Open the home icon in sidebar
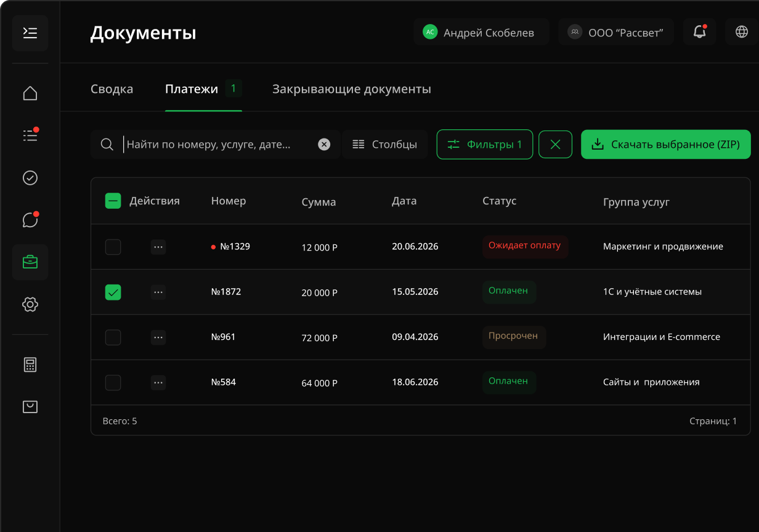 point(30,94)
